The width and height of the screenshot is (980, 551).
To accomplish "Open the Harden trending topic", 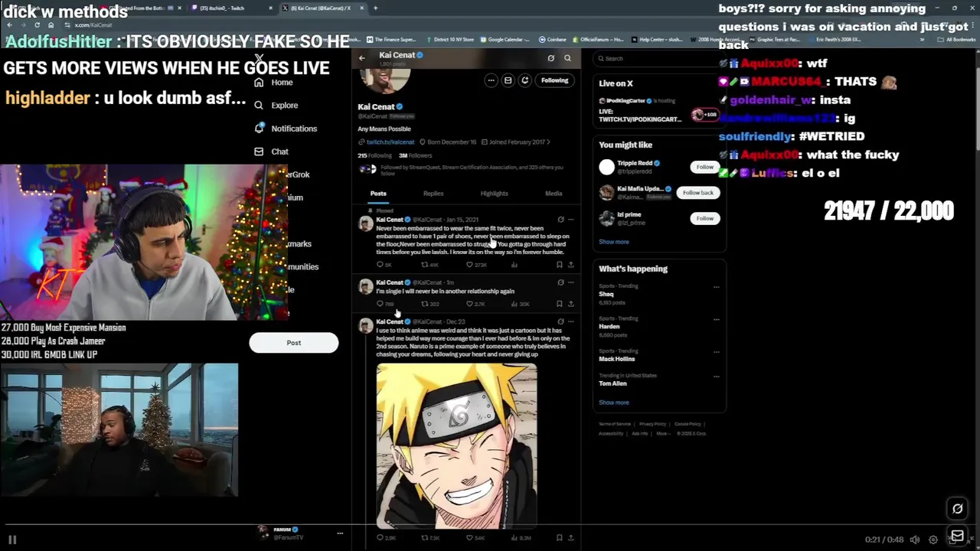I will click(x=609, y=327).
